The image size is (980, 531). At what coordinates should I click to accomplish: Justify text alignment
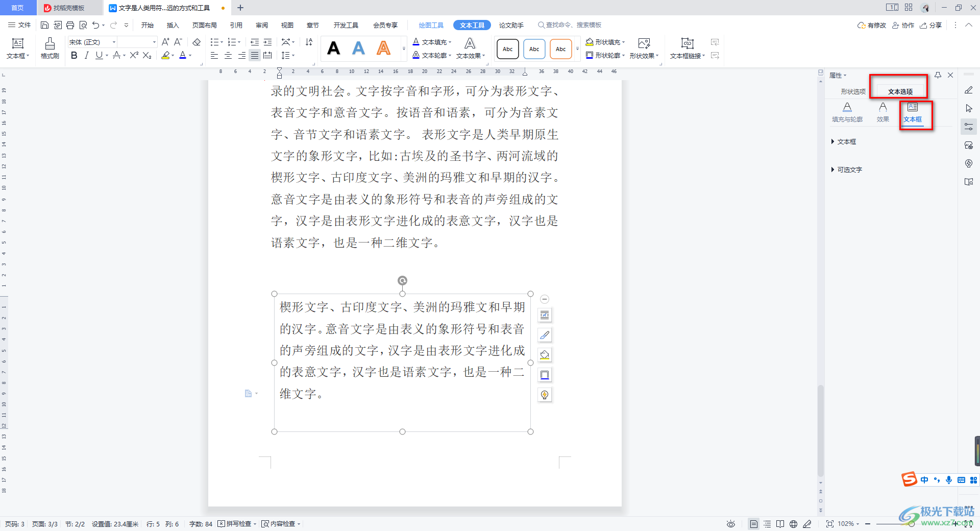pyautogui.click(x=255, y=55)
